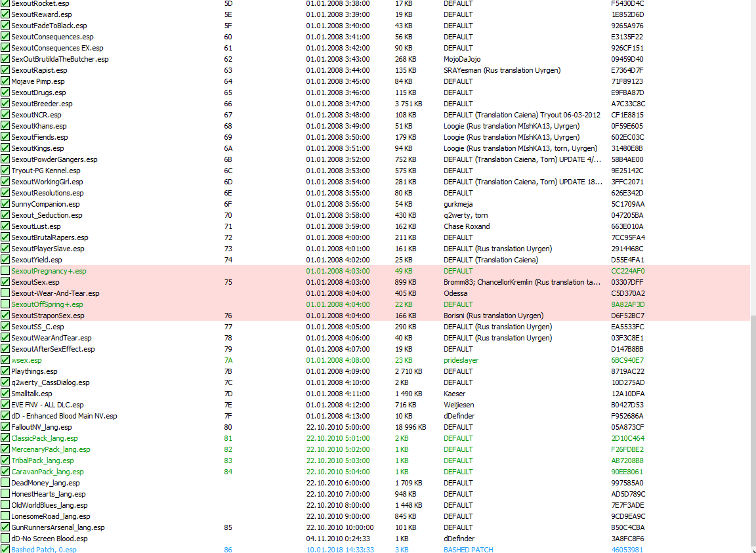
Task: Click the TribalPack_lang.esp file name
Action: point(42,461)
